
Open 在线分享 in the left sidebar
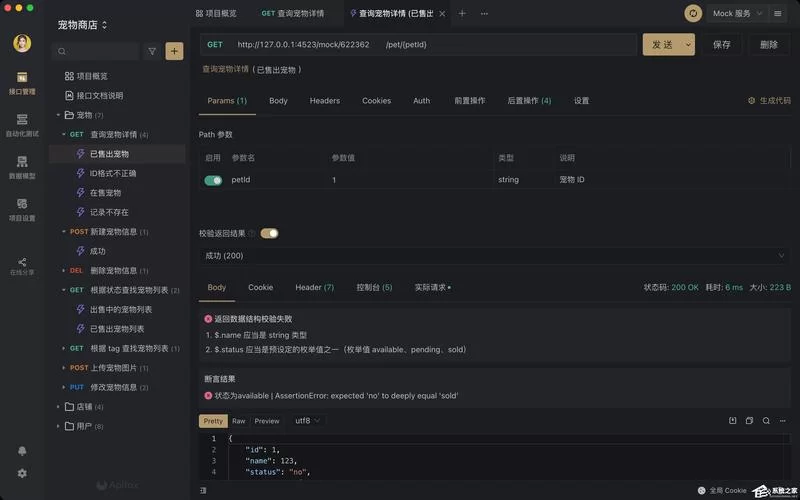click(22, 266)
